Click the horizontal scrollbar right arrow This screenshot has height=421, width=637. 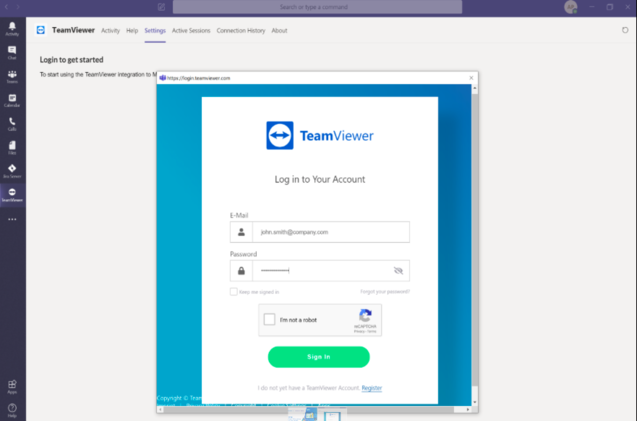pyautogui.click(x=468, y=409)
